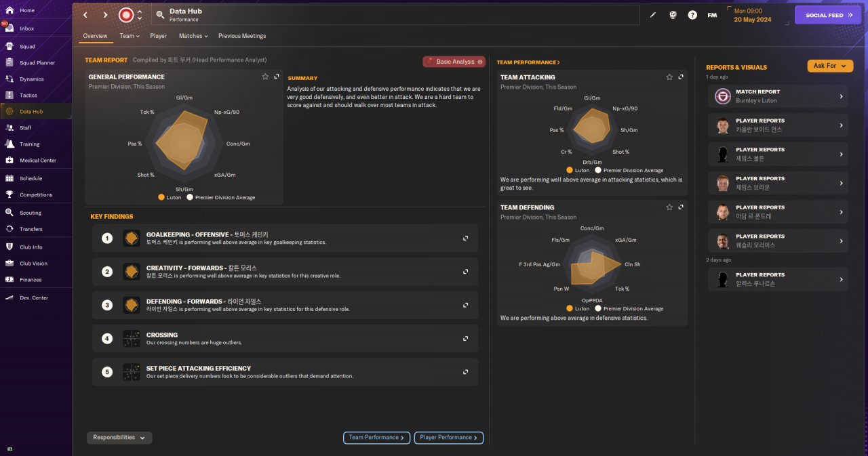Expand the Crossing key finding
This screenshot has height=456, width=868.
(466, 339)
